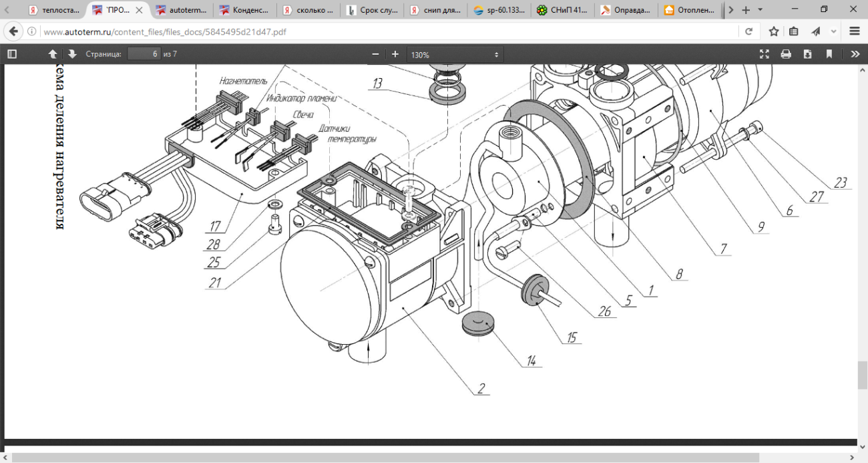Open a new browser tab
This screenshot has height=463, width=868.
coord(746,10)
